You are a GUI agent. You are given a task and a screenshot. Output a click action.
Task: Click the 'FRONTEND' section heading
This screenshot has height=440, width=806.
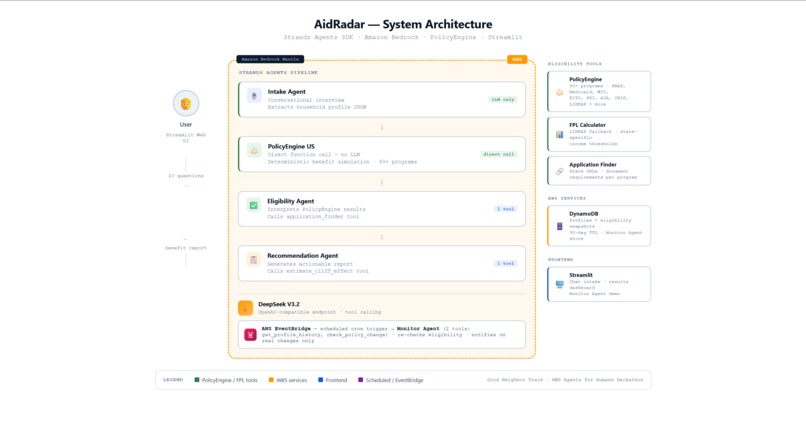tap(560, 260)
